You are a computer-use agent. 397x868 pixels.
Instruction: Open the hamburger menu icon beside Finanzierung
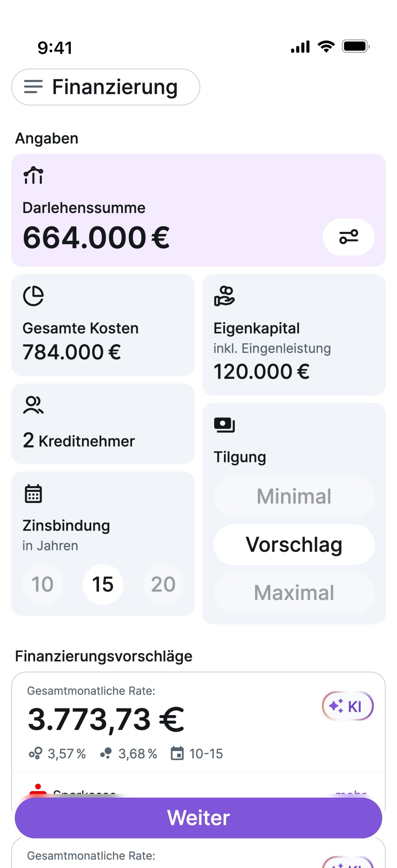click(x=33, y=86)
